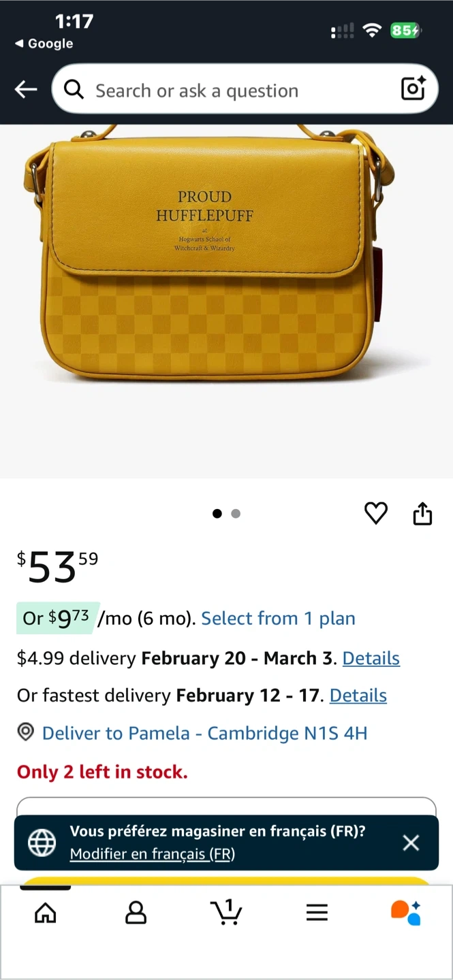Tap the search magnifier icon

pos(74,90)
